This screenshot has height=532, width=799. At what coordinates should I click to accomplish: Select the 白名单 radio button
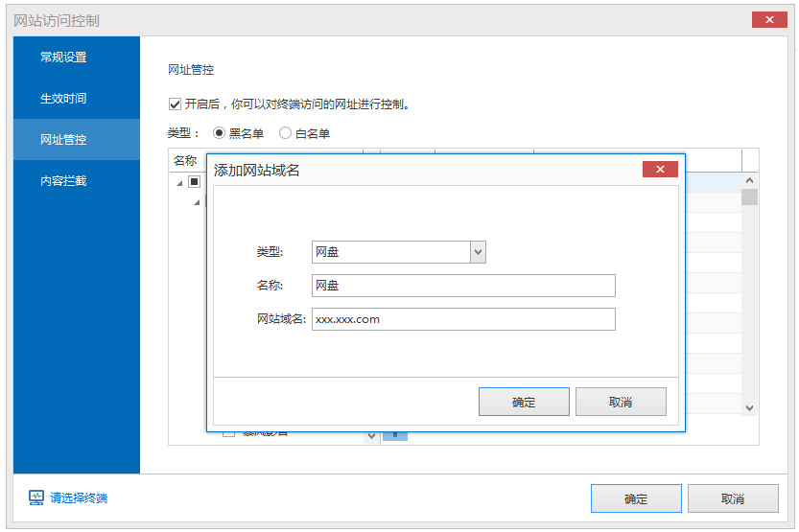point(286,133)
